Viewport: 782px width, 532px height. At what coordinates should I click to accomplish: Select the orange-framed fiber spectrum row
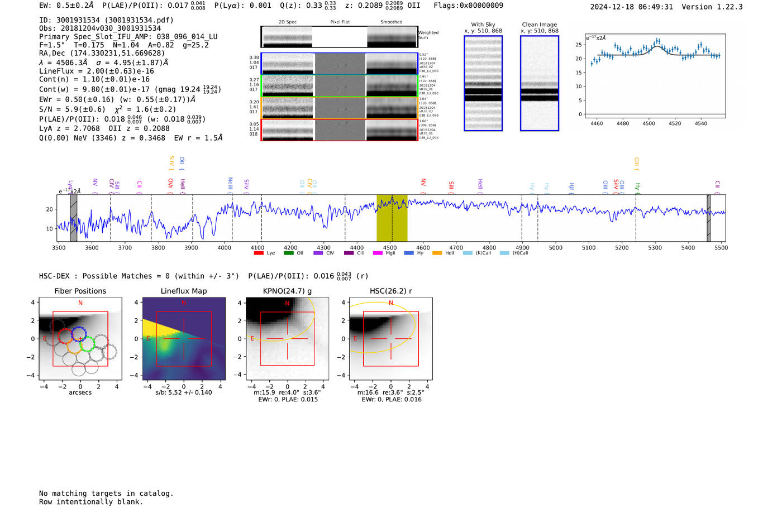(x=340, y=108)
